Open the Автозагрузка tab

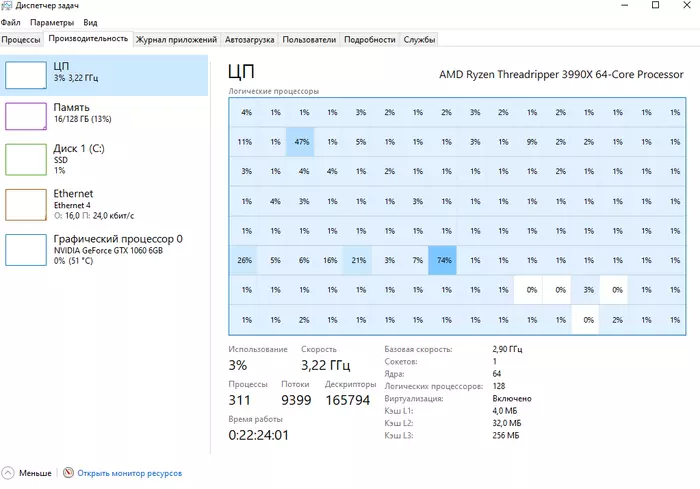(x=250, y=40)
